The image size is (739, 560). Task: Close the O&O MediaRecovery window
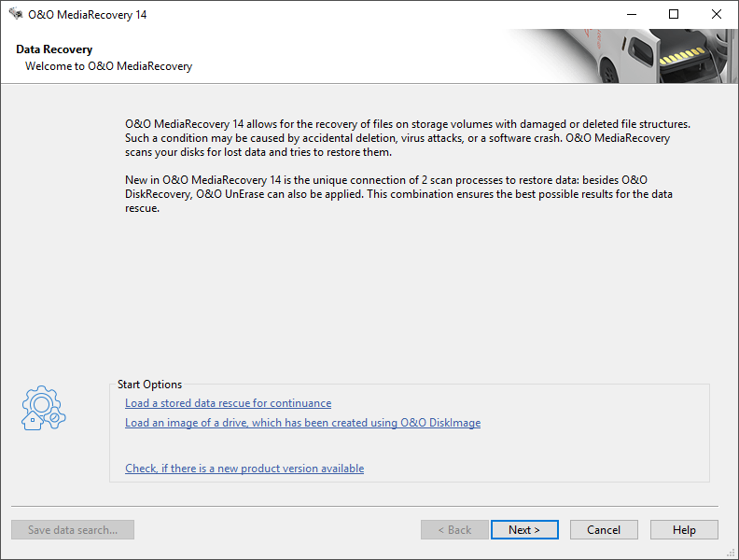pyautogui.click(x=717, y=14)
